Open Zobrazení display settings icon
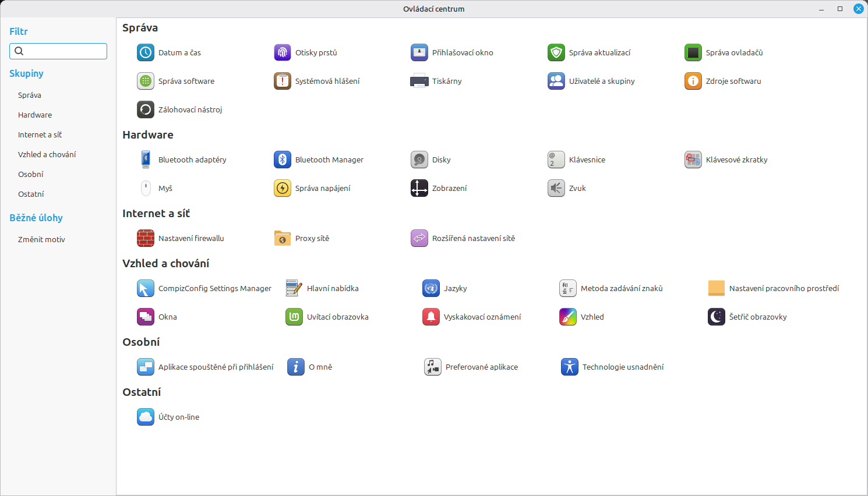Viewport: 868px width, 496px height. (419, 188)
